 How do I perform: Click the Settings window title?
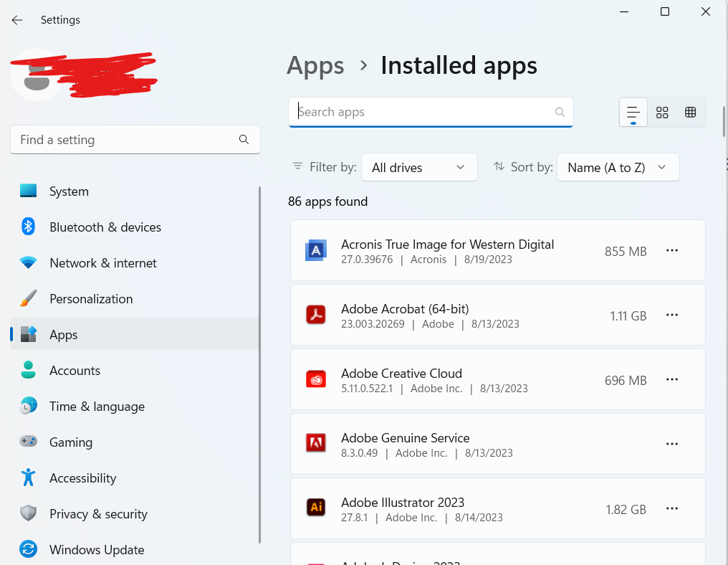pyautogui.click(x=60, y=20)
